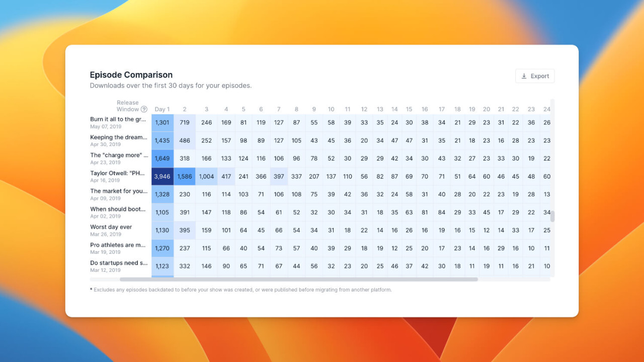
Task: Open the 'Keeping the dream...' episode
Action: coord(119,137)
